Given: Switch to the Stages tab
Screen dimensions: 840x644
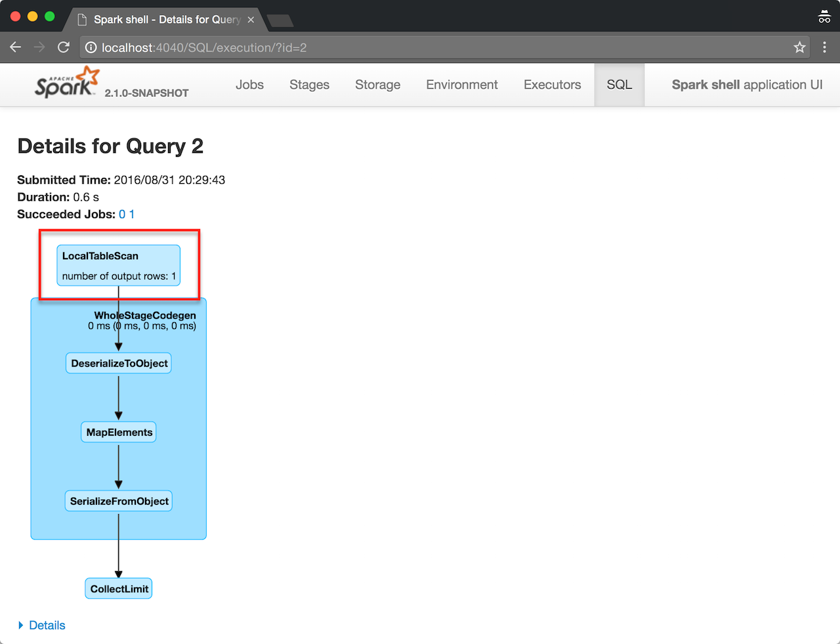Looking at the screenshot, I should click(x=309, y=85).
